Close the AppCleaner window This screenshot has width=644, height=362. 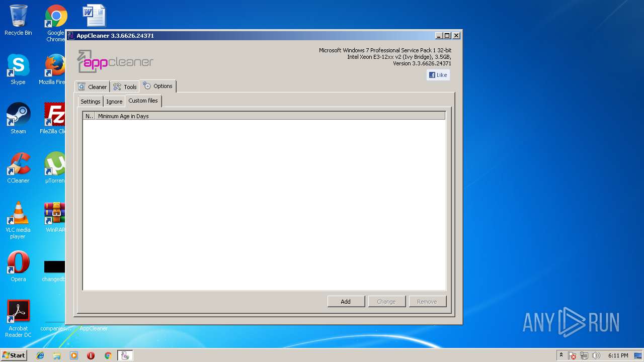pyautogui.click(x=456, y=36)
